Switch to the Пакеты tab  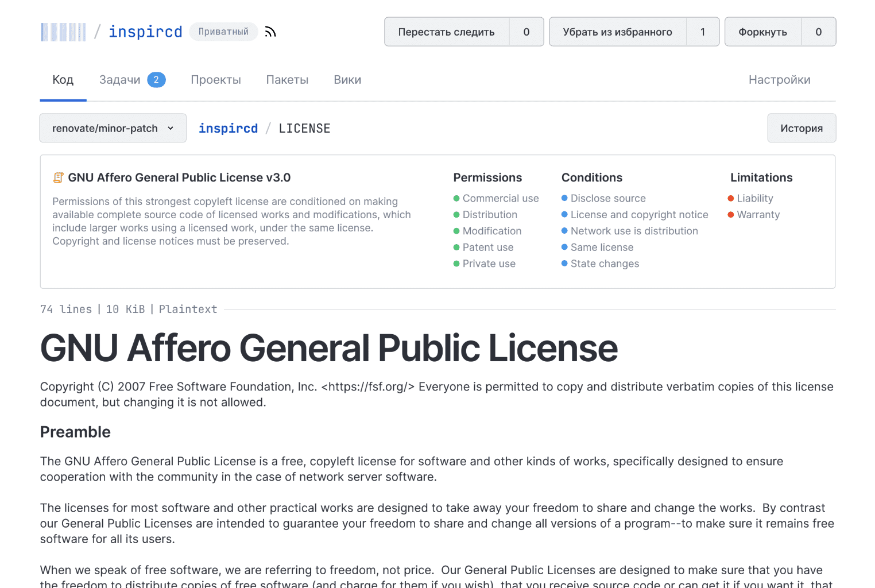287,80
